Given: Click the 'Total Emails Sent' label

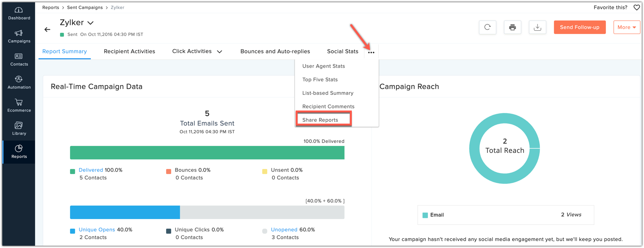Looking at the screenshot, I should click(x=207, y=123).
